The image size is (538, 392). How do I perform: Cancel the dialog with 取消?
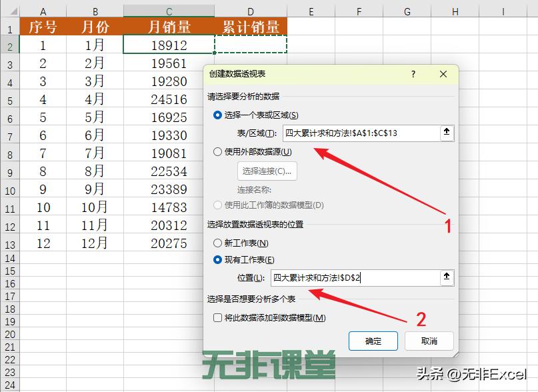[x=429, y=341]
